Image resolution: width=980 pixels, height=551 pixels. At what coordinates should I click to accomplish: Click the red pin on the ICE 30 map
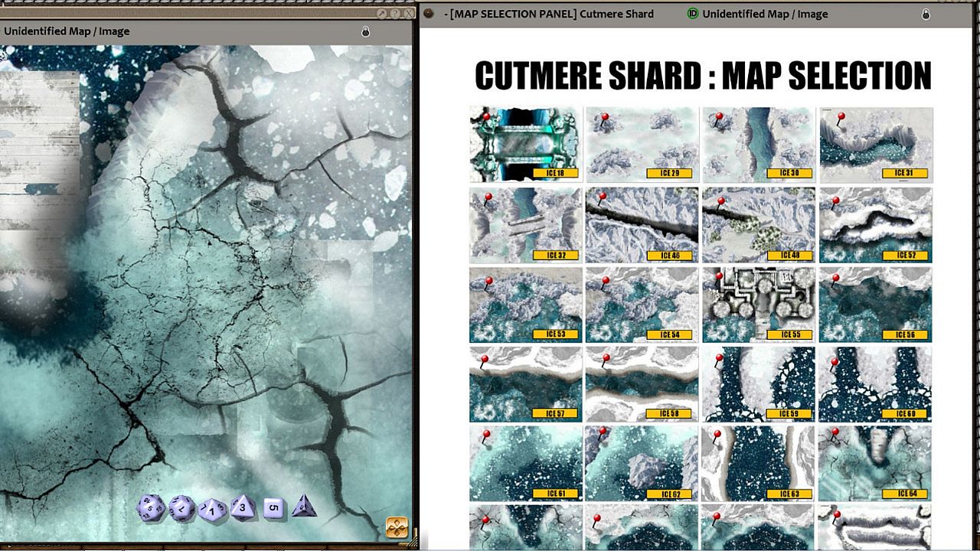720,119
